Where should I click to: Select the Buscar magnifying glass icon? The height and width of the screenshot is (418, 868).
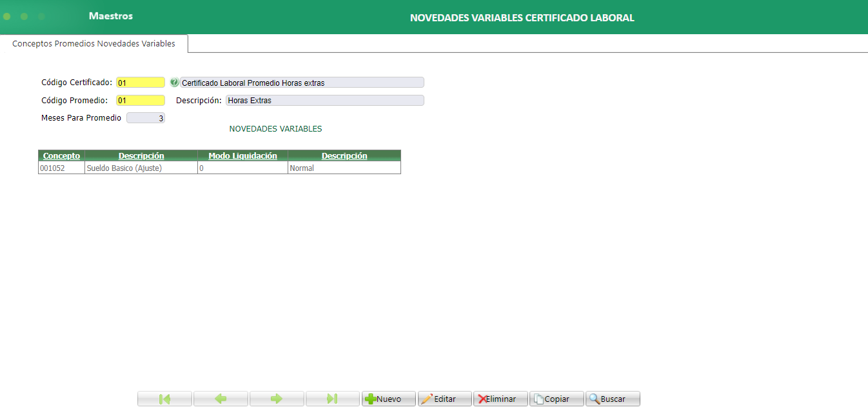(x=595, y=398)
